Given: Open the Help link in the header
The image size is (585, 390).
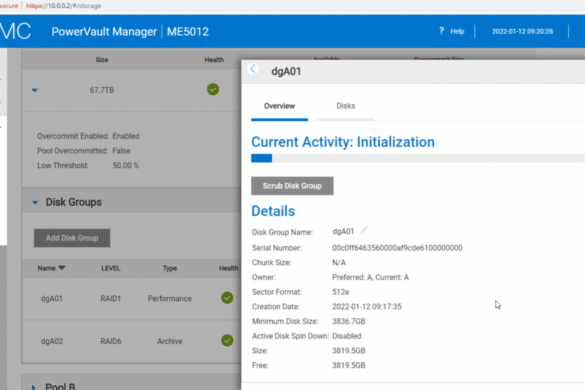Looking at the screenshot, I should click(457, 31).
